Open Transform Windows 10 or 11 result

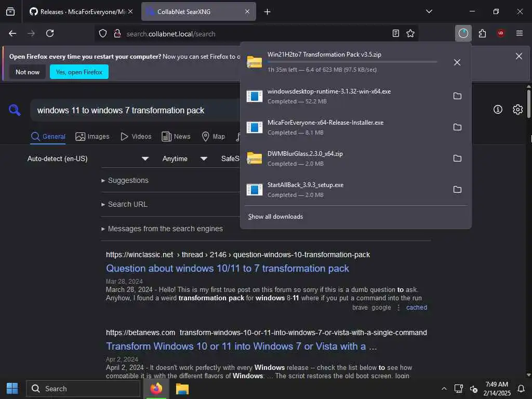point(241,346)
